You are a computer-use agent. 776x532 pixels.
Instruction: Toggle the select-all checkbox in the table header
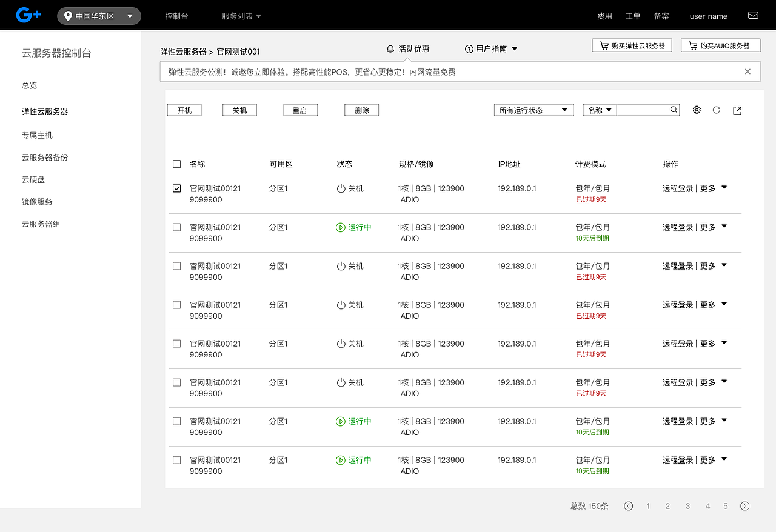click(x=177, y=164)
